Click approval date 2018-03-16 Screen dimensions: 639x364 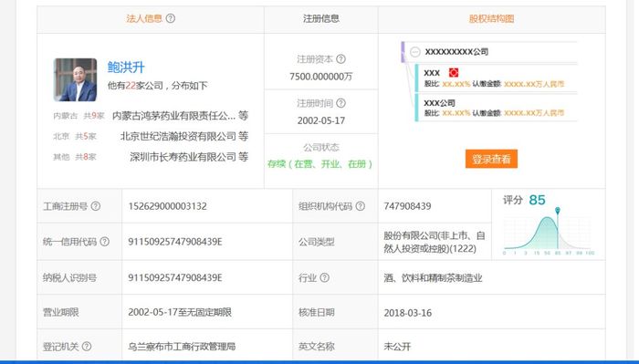coord(407,313)
